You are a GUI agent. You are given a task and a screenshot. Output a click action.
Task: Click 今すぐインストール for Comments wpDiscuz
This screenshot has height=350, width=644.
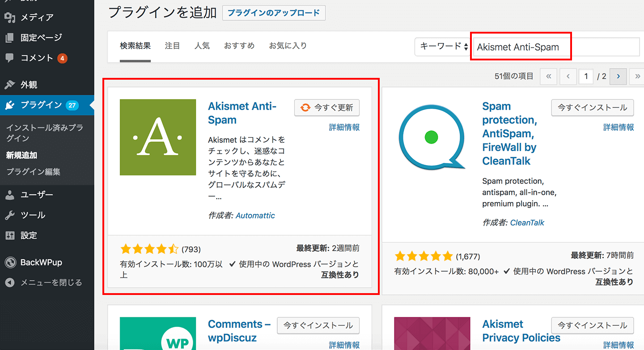(318, 325)
